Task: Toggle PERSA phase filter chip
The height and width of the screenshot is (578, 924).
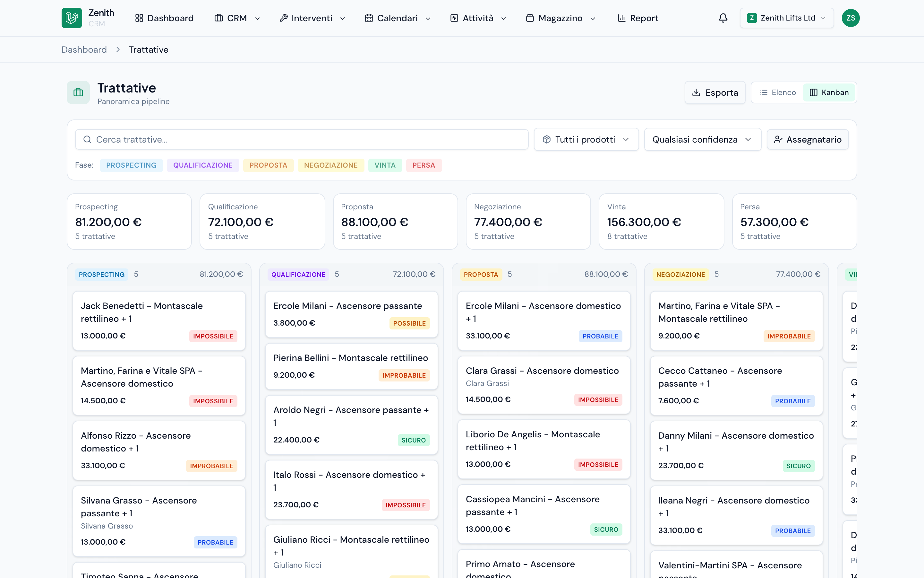Action: click(424, 165)
